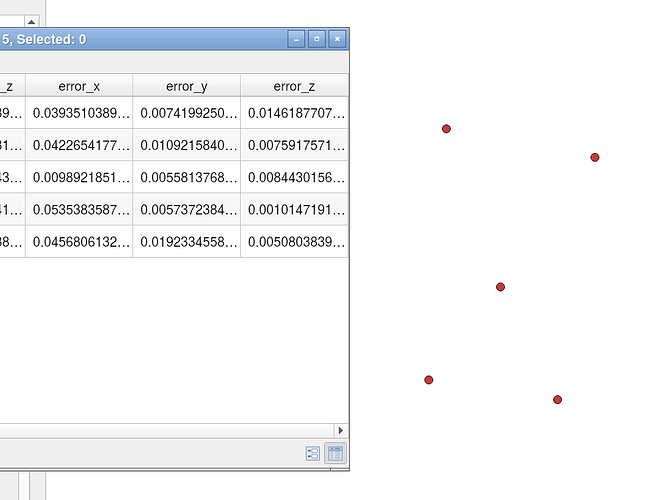Select cell 0.0084430156… in error_z
The image size is (652, 500).
pos(294,177)
